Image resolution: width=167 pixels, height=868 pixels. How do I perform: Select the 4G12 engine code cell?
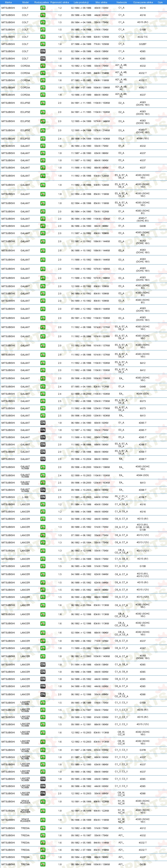point(143,828)
